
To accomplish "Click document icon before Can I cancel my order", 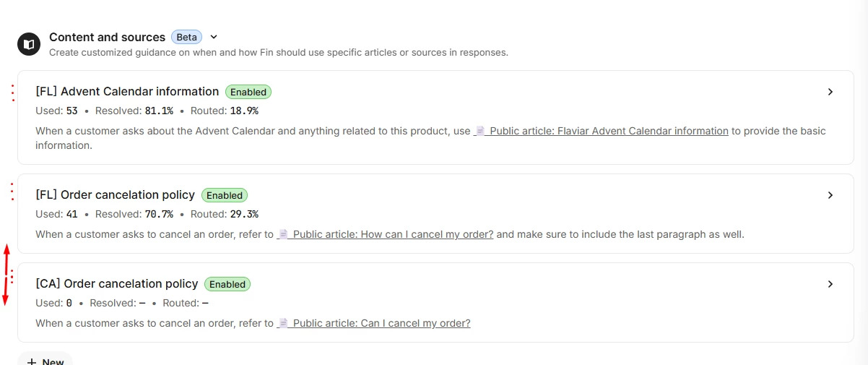I will tap(284, 323).
